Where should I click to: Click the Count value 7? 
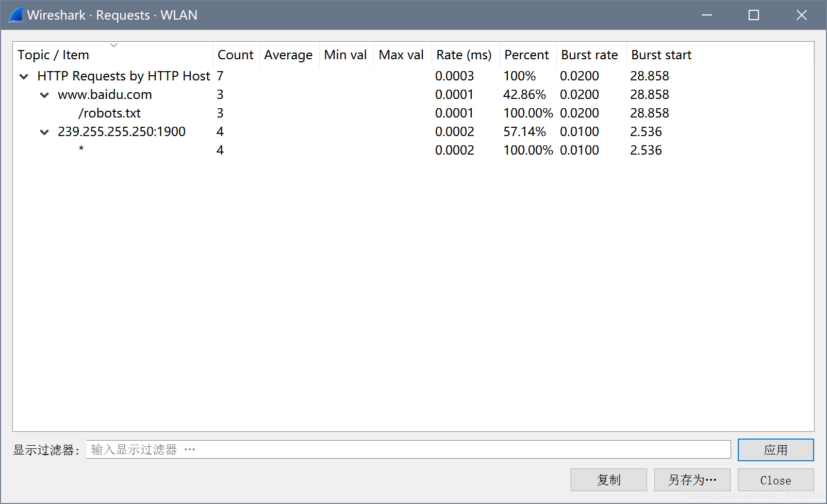coord(220,76)
